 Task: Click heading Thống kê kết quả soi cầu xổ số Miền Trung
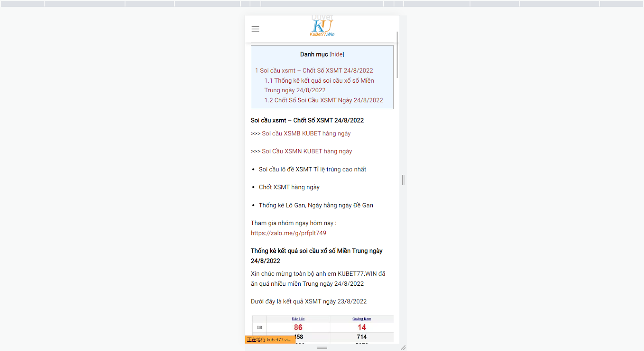316,255
